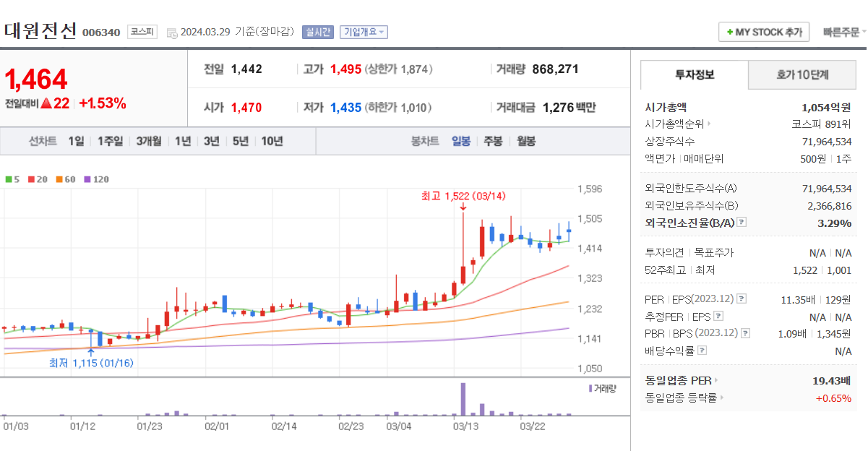Click the calendar icon beside 2024.03.29

[x=171, y=33]
